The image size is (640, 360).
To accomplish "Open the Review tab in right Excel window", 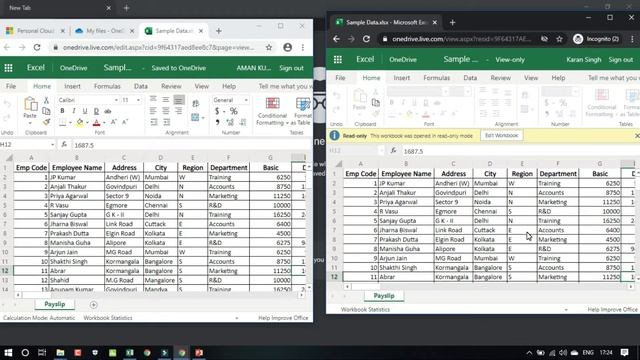I will (x=500, y=78).
